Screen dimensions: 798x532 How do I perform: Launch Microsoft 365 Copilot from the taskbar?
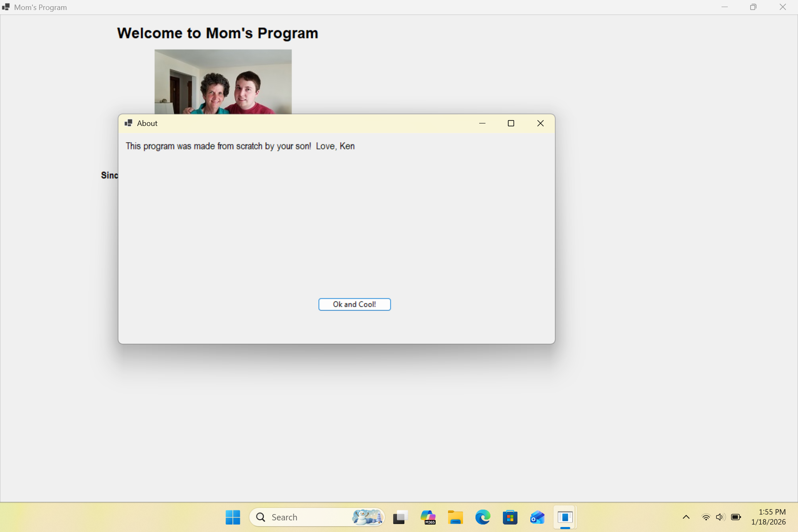428,517
